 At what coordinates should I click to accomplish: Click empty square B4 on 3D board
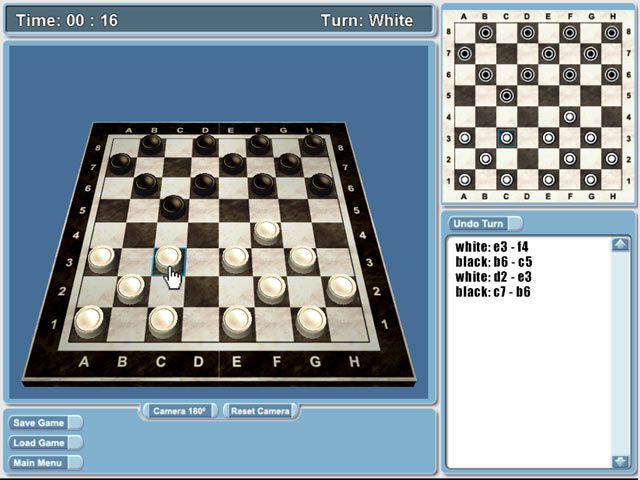coord(139,235)
